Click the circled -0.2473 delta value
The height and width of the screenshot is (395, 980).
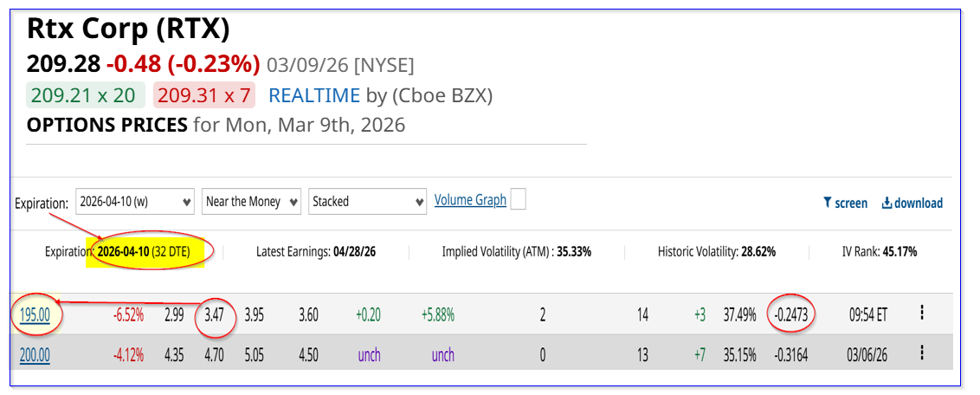click(791, 315)
